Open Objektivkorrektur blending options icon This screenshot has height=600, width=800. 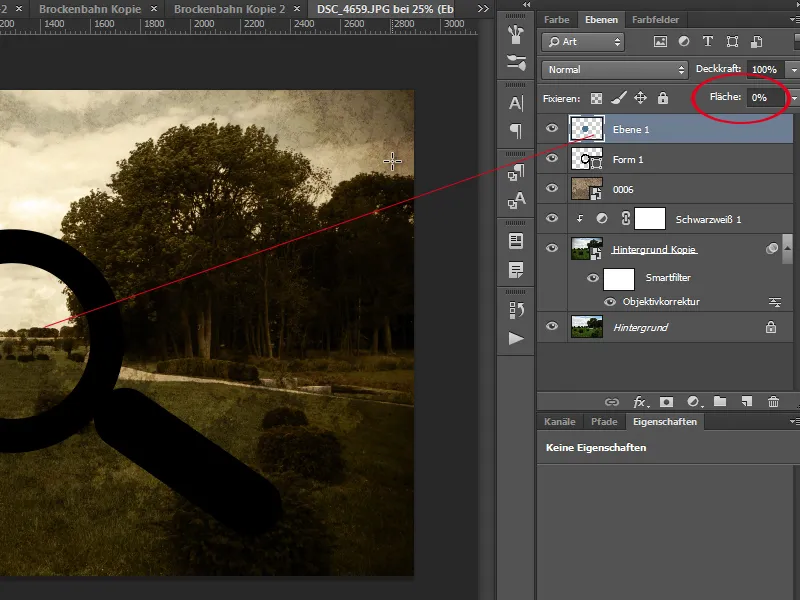pyautogui.click(x=774, y=302)
